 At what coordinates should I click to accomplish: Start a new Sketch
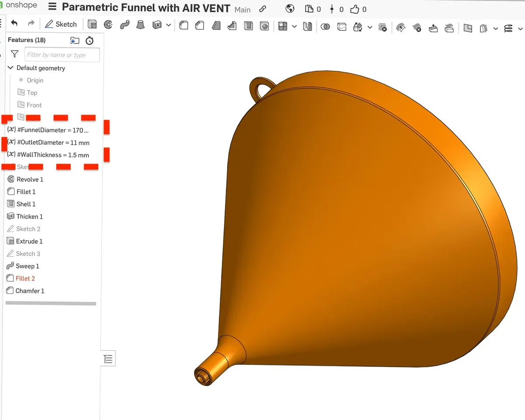click(61, 24)
